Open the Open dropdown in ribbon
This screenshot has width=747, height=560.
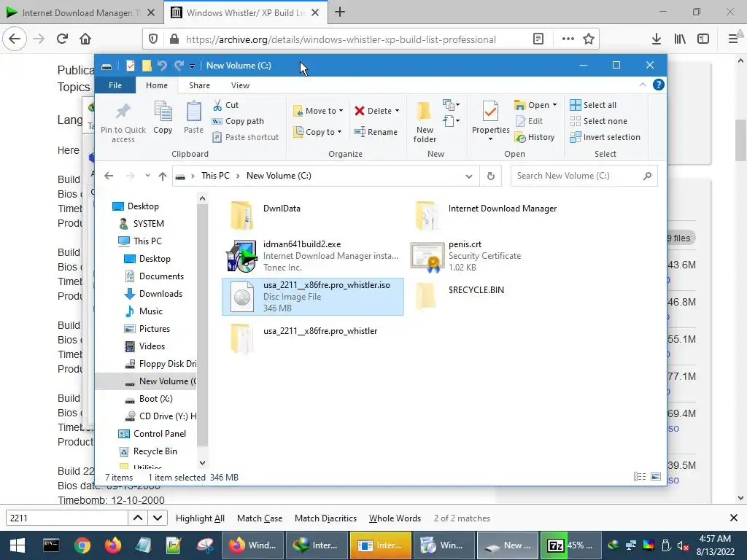[535, 105]
